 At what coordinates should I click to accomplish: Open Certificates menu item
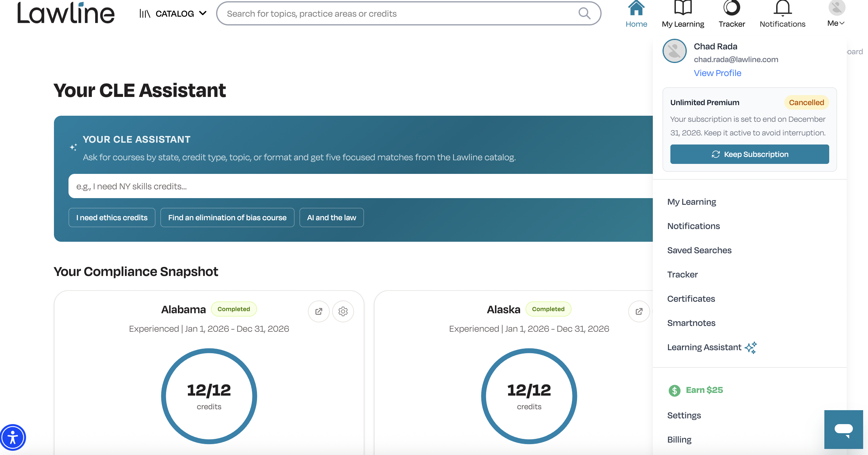[x=691, y=299]
